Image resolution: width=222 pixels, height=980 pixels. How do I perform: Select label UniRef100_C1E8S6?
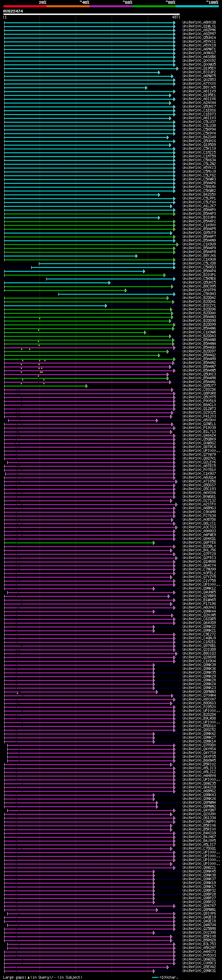coord(199,110)
